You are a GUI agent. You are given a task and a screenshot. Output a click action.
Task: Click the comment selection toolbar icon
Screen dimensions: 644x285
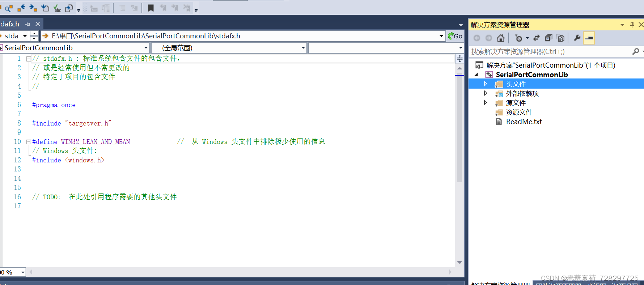pyautogui.click(x=122, y=8)
